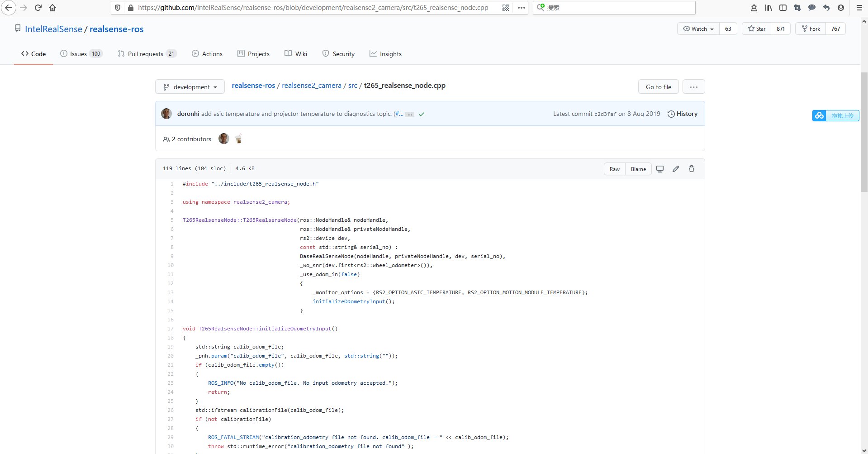Star the realsense-ros repository
Screen dimensions: 868x454
pos(757,29)
